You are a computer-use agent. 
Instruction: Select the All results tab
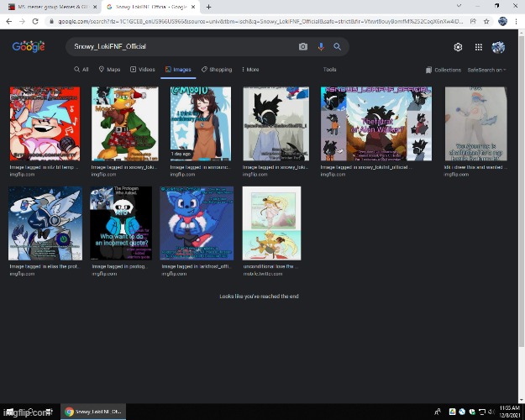(x=81, y=70)
